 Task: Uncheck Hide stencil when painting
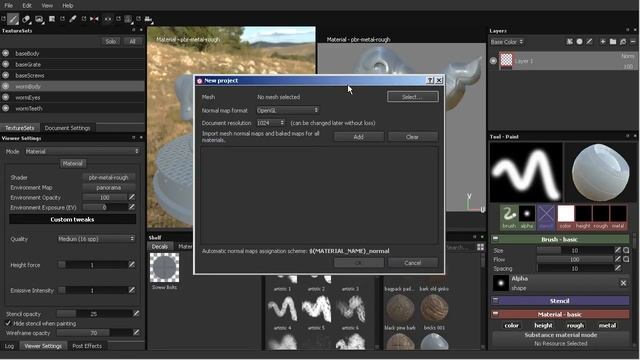8,323
